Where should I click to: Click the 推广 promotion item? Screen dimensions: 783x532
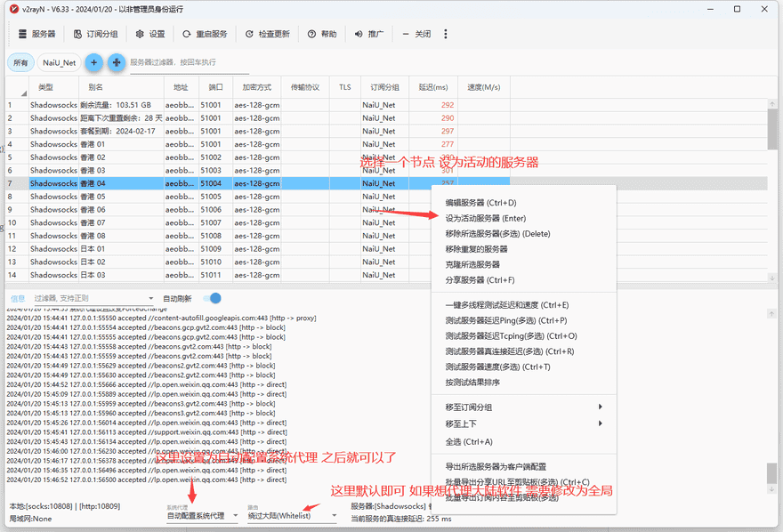point(369,34)
